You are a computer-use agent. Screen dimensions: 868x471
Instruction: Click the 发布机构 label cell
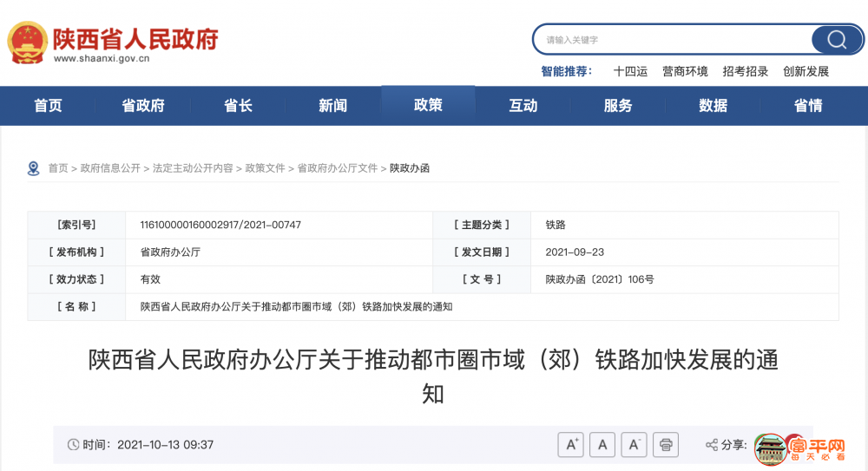click(x=76, y=252)
